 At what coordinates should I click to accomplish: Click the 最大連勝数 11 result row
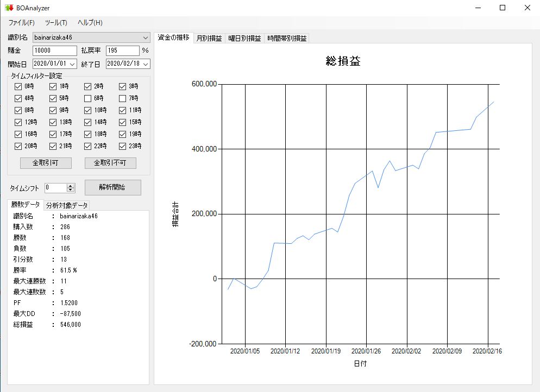(x=40, y=281)
